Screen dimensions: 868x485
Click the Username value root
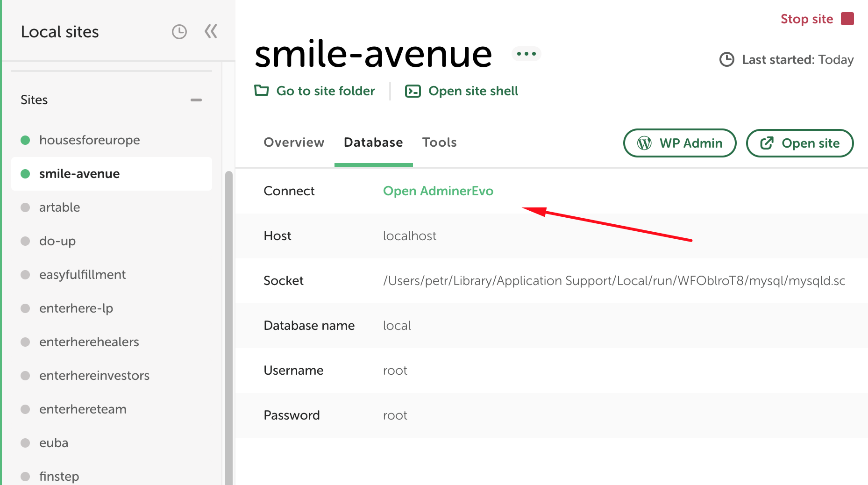(395, 371)
